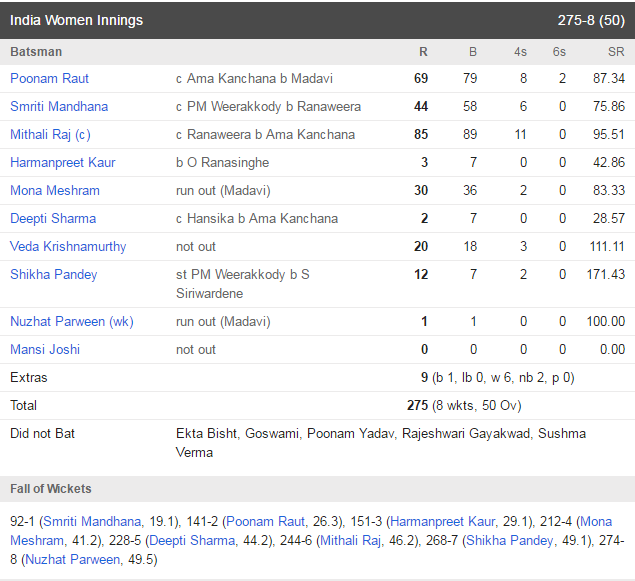The width and height of the screenshot is (635, 581).
Task: Click Smriti Mandhana in Fall of Wickets
Action: click(x=92, y=521)
